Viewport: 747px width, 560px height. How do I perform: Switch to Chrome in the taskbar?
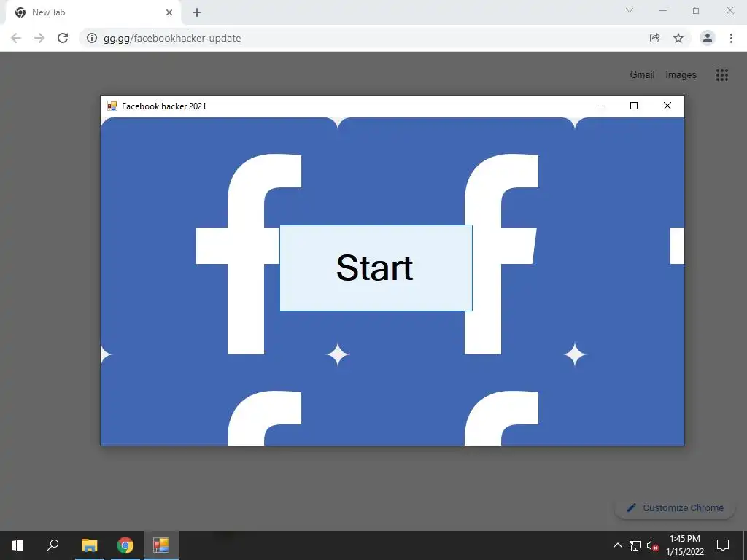(125, 545)
